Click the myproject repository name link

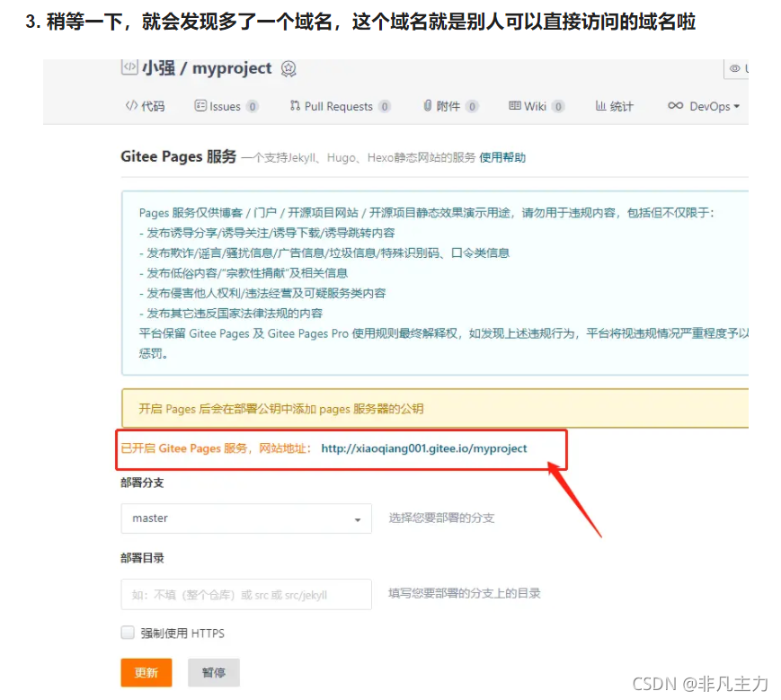(232, 68)
